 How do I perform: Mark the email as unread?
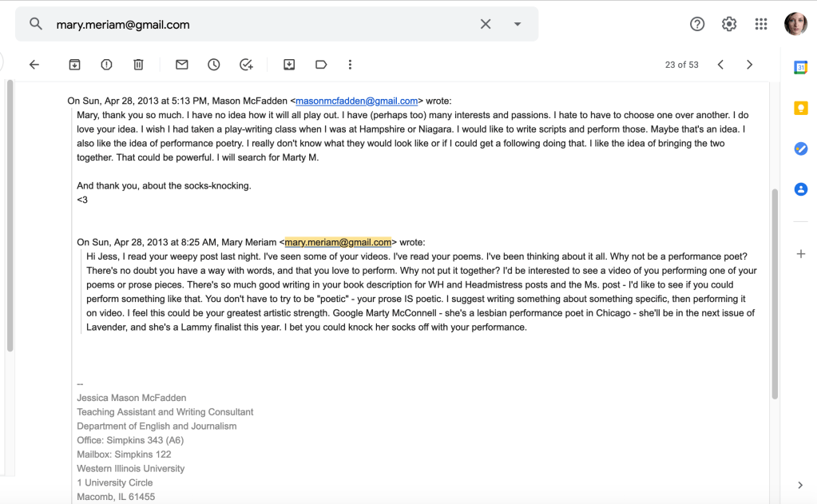(x=182, y=65)
